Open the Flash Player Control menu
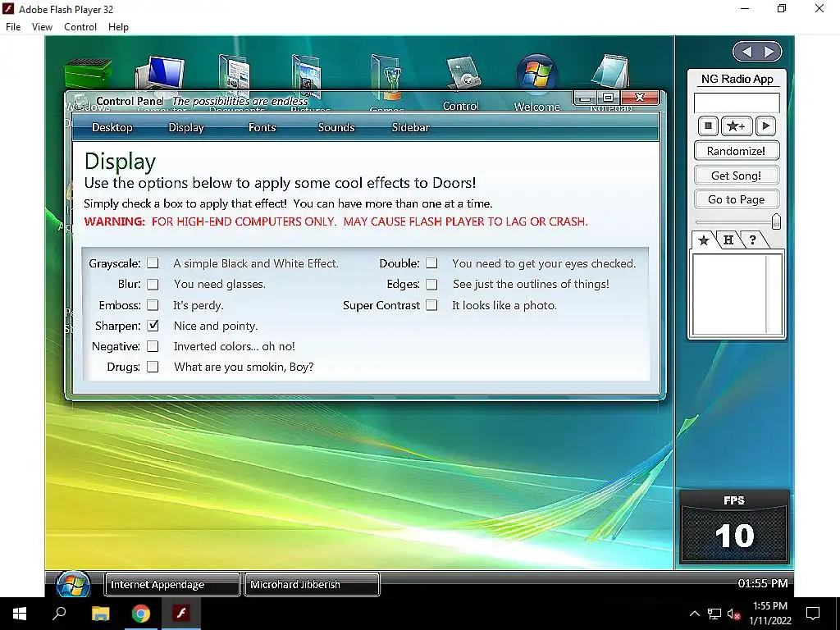 coord(80,27)
